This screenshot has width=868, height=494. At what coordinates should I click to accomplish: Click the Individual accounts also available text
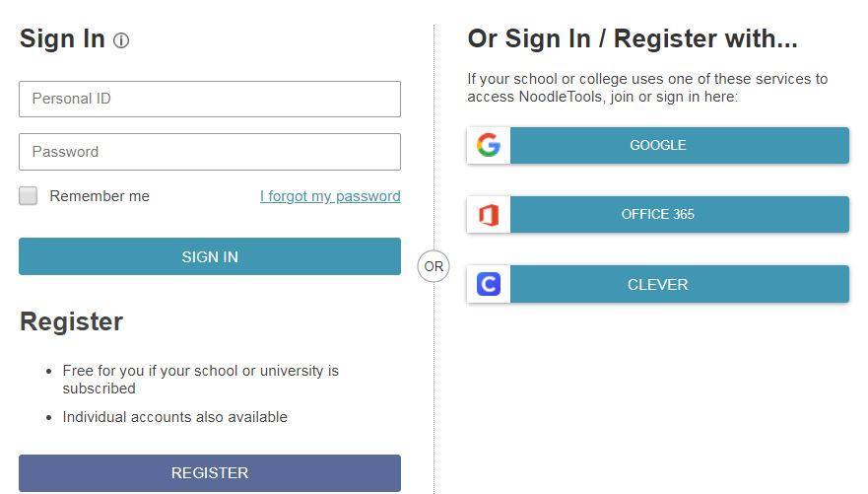click(174, 417)
